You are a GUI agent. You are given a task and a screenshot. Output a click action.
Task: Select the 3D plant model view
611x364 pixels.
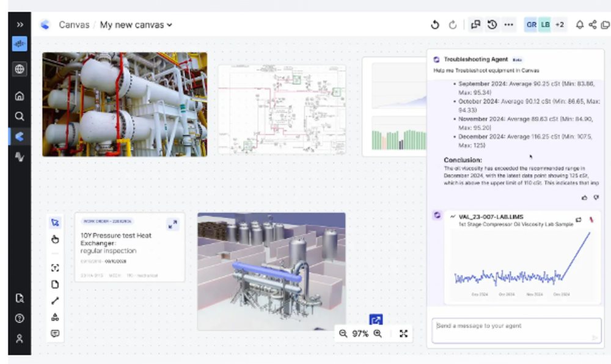271,271
